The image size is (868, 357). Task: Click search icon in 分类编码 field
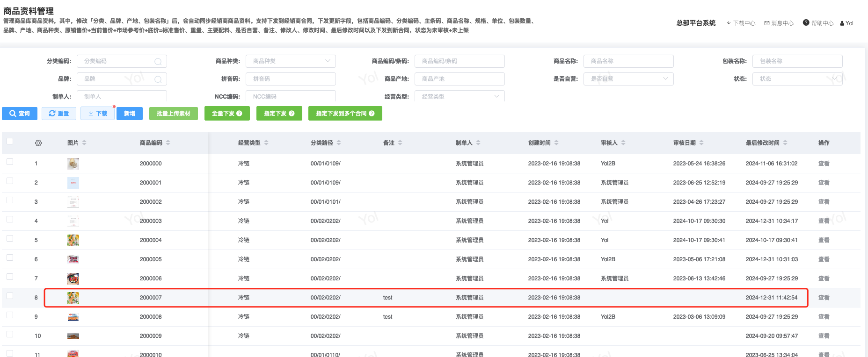coord(158,62)
